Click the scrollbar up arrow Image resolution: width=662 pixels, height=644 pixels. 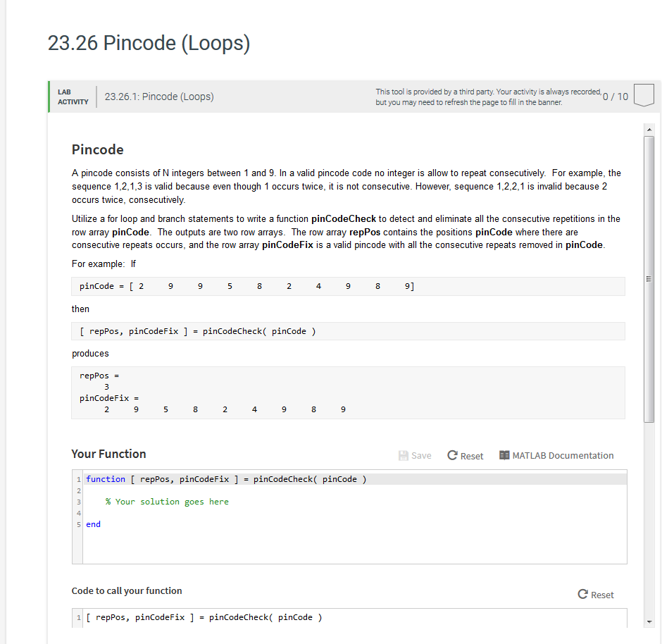[649, 128]
